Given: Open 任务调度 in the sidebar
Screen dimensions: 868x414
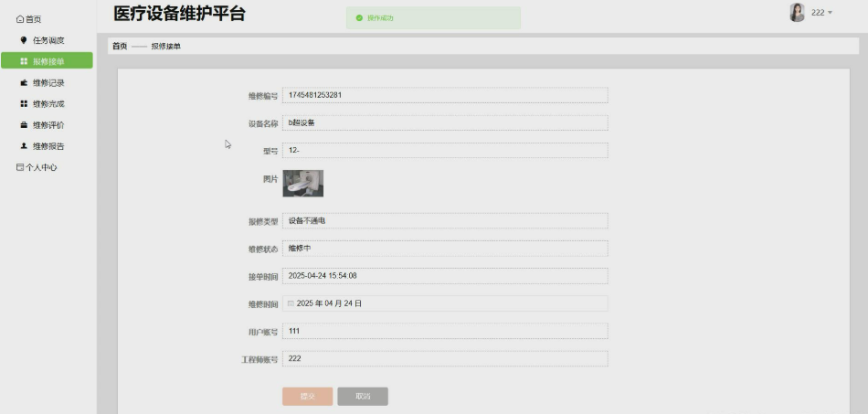Looking at the screenshot, I should [x=47, y=40].
